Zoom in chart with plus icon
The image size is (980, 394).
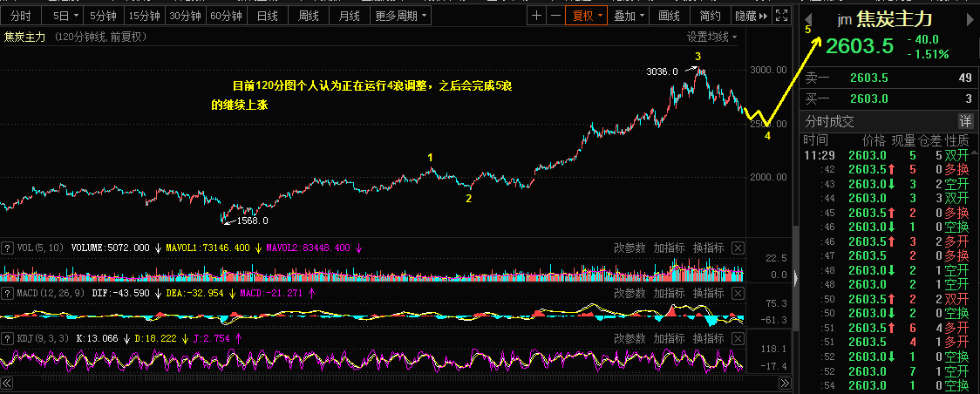(x=536, y=16)
